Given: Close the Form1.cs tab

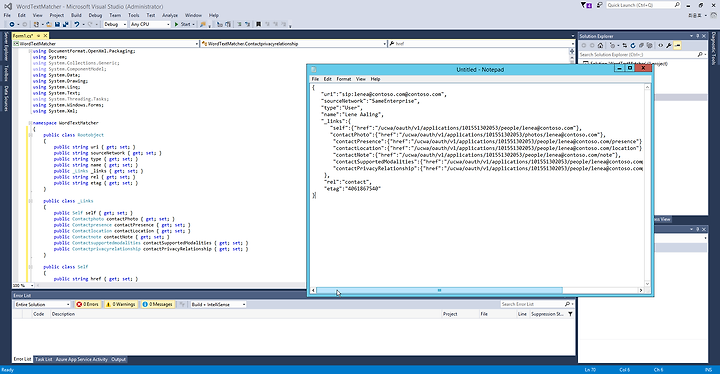Looking at the screenshot, I should 45,35.
